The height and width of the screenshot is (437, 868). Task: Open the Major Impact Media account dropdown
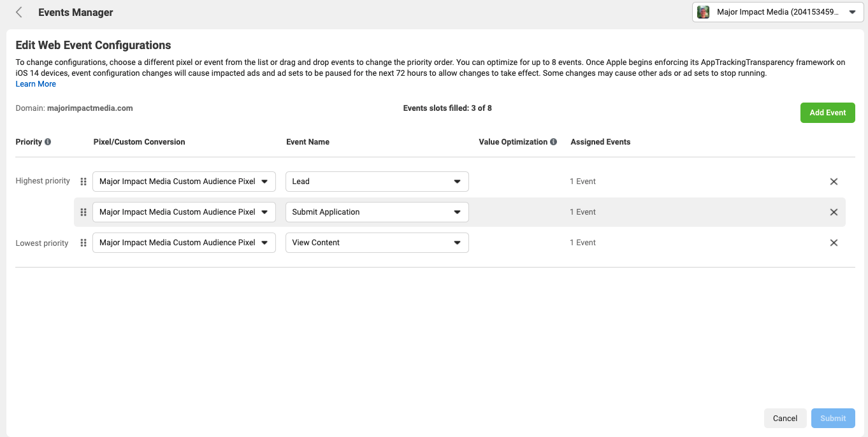point(778,12)
